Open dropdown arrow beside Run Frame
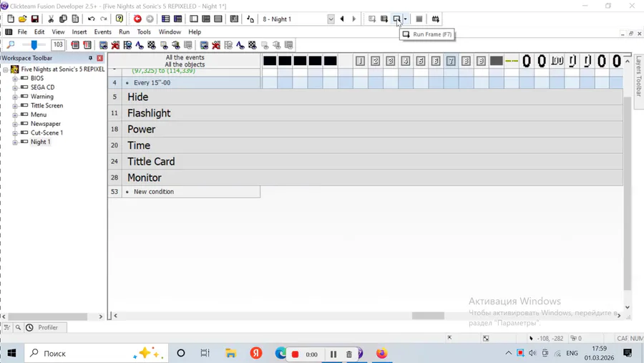644x363 pixels. point(406,19)
